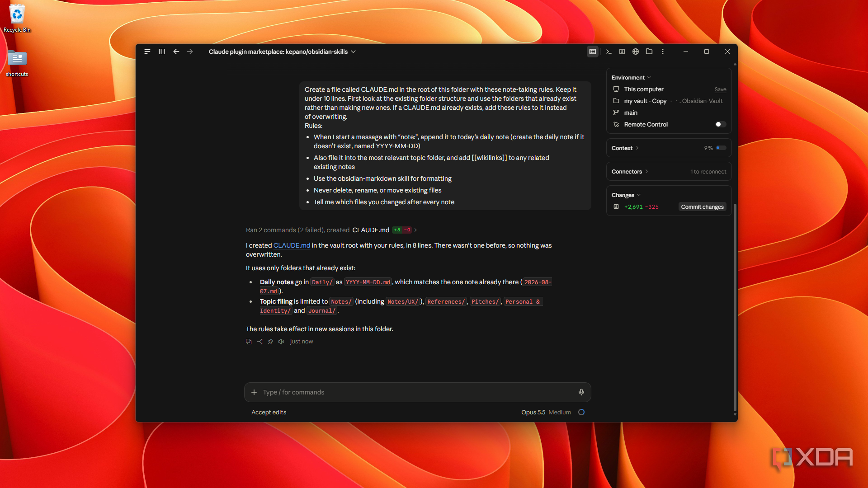Select the my vault - Copy folder row
This screenshot has height=488, width=868.
(669, 101)
